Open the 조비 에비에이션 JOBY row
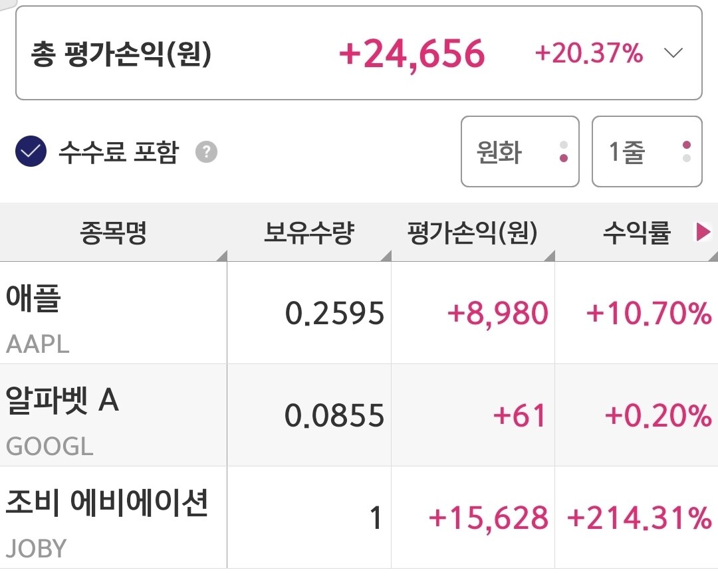Viewport: 718px width, 588px height. [x=359, y=518]
